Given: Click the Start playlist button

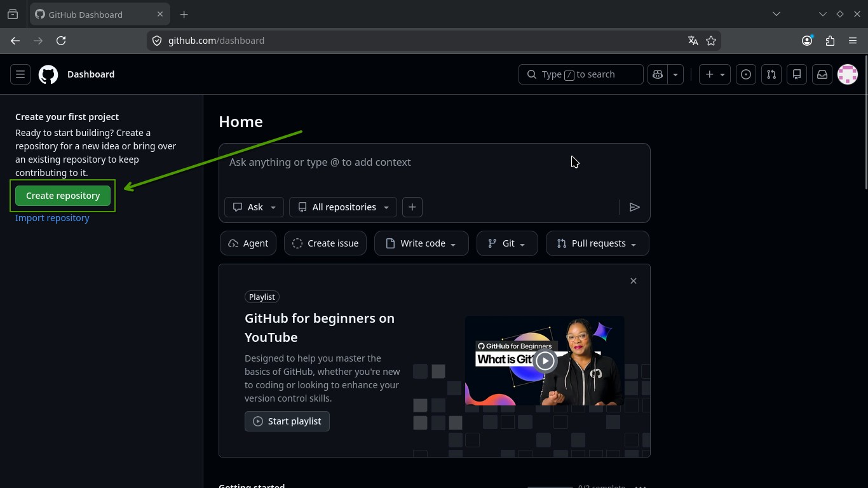Looking at the screenshot, I should tap(287, 421).
